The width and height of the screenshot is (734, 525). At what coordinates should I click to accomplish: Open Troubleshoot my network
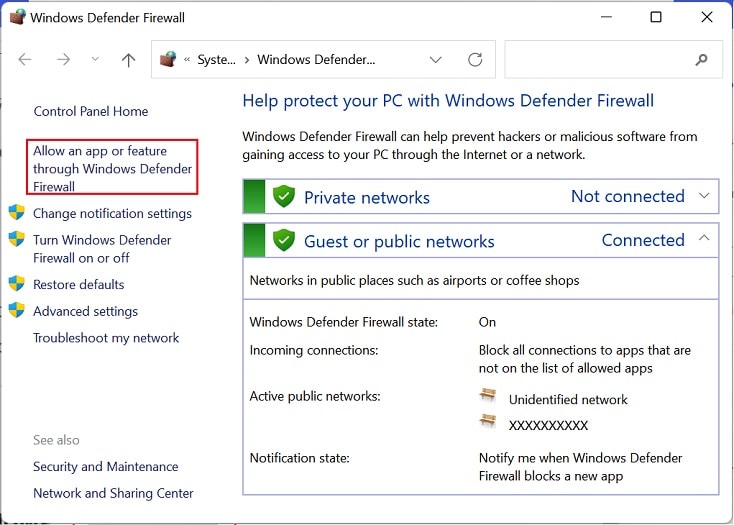tap(106, 338)
